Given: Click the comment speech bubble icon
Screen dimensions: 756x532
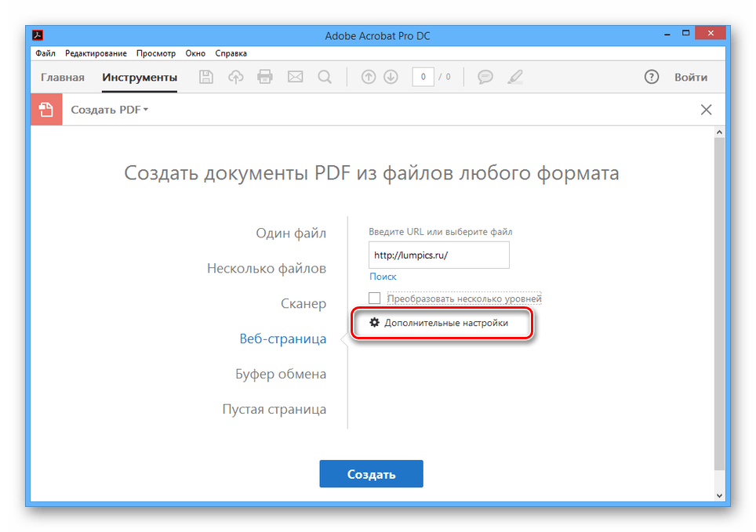Looking at the screenshot, I should pos(485,77).
